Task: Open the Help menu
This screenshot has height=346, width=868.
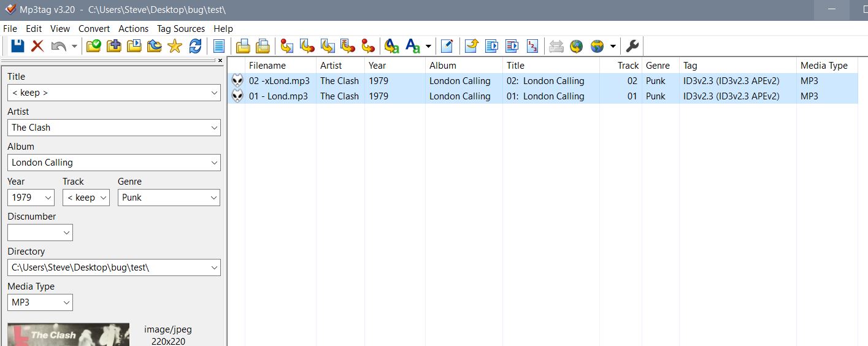Action: click(223, 28)
